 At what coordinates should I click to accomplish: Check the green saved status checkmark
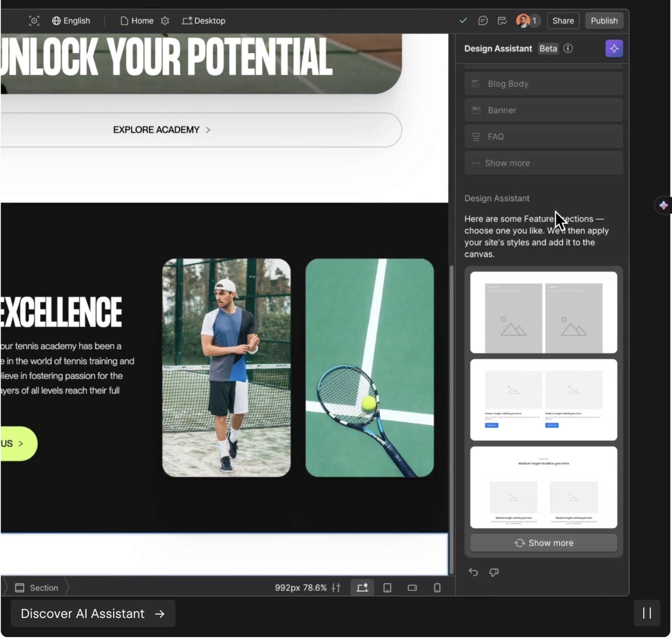point(463,21)
